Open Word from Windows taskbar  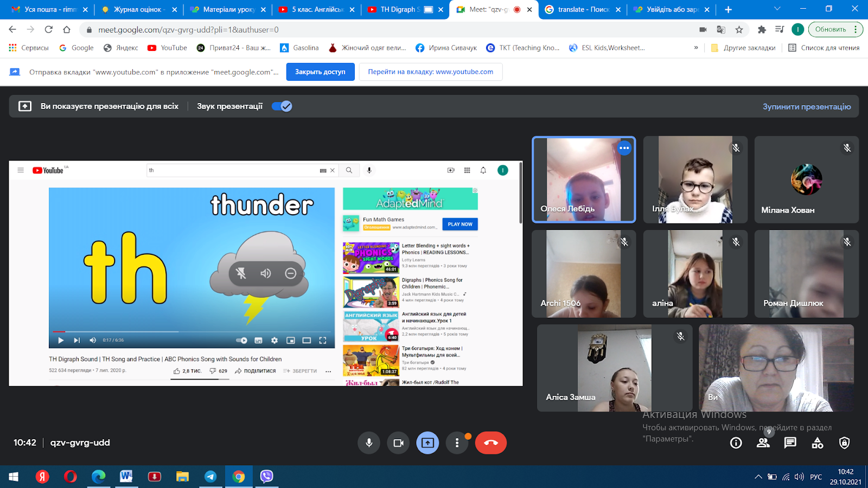pos(126,477)
